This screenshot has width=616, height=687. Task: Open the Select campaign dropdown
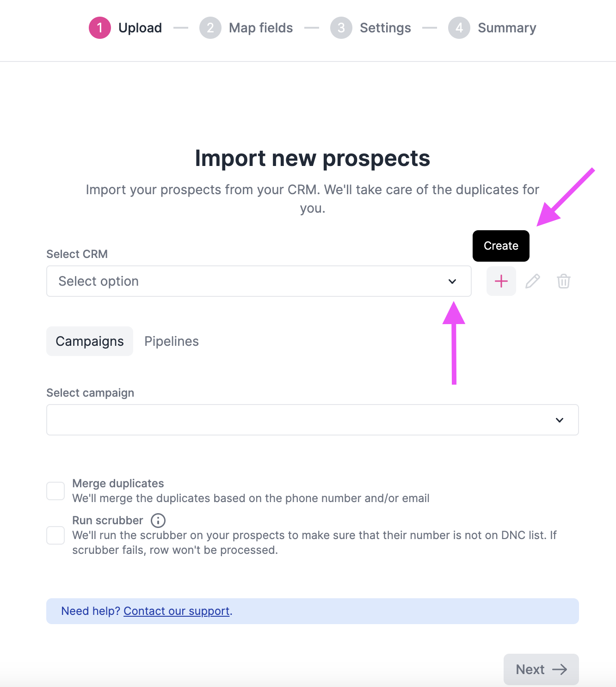pyautogui.click(x=312, y=420)
